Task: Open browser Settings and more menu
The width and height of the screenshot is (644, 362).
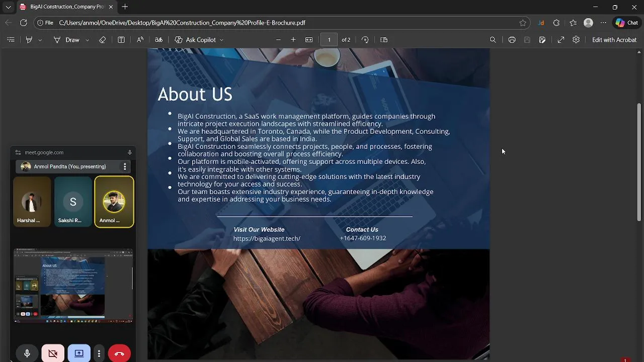Action: [603, 23]
